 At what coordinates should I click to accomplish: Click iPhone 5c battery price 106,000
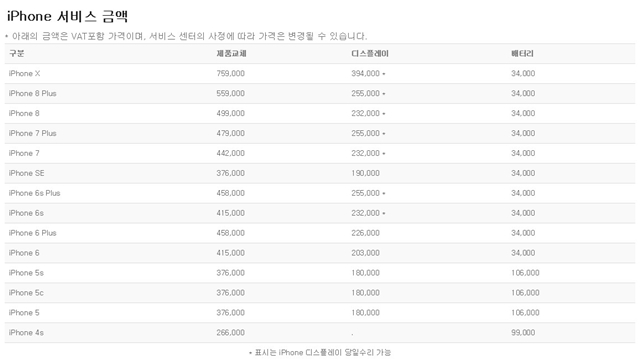point(525,293)
